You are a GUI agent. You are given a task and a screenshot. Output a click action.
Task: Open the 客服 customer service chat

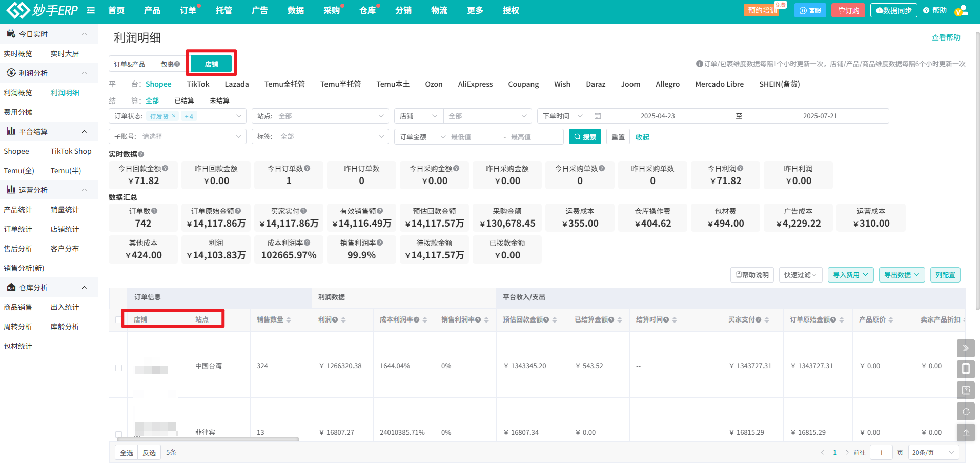click(810, 10)
